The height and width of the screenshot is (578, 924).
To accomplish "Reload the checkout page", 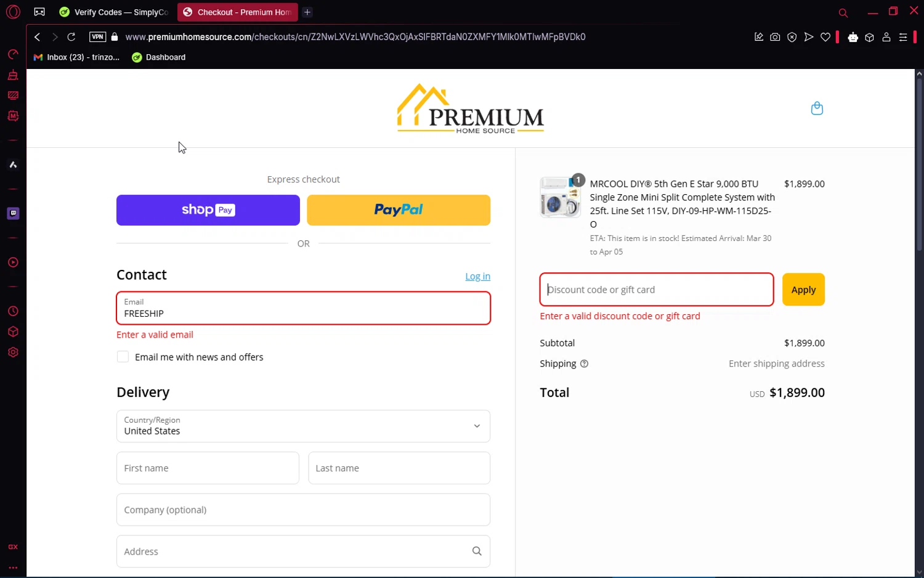I will pyautogui.click(x=71, y=37).
